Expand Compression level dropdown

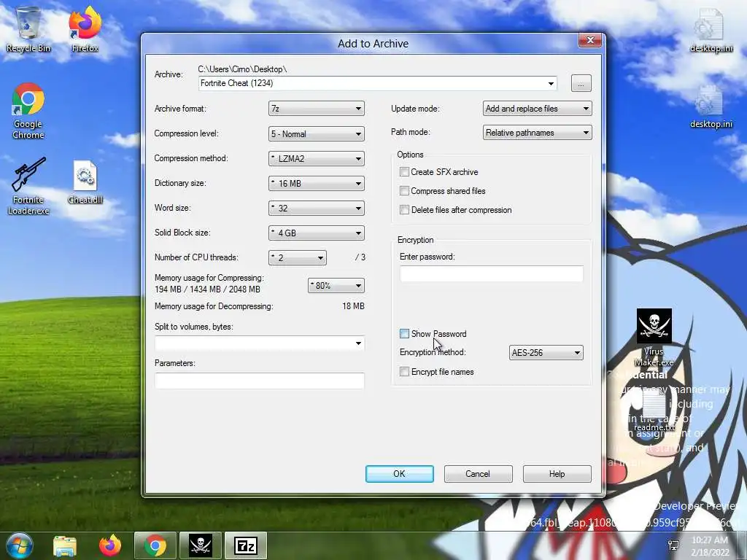pos(317,134)
